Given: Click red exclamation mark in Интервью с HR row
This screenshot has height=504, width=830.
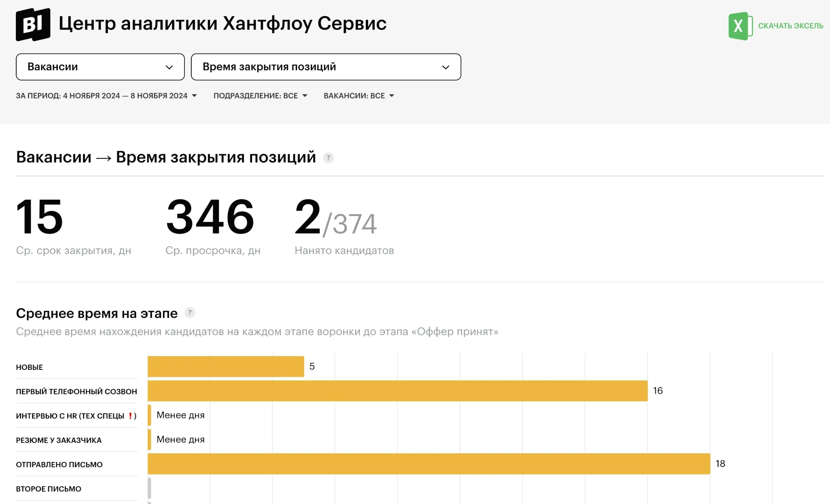Looking at the screenshot, I should coord(130,416).
